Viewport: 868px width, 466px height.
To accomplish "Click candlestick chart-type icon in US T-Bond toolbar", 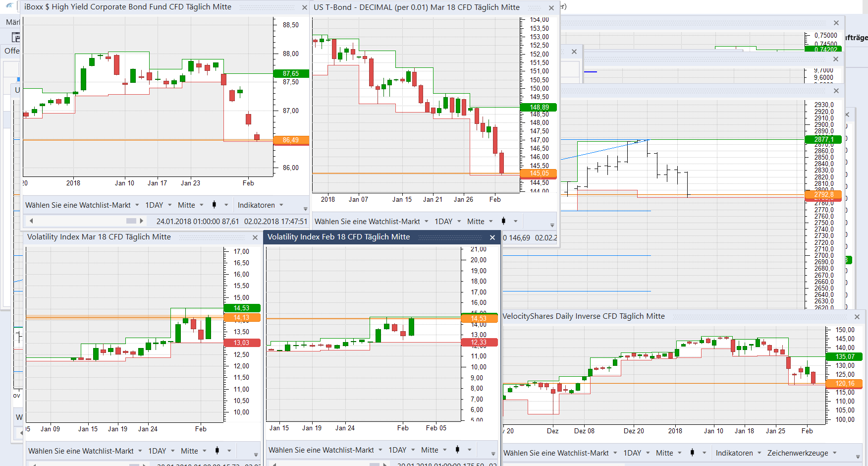I will tap(503, 221).
